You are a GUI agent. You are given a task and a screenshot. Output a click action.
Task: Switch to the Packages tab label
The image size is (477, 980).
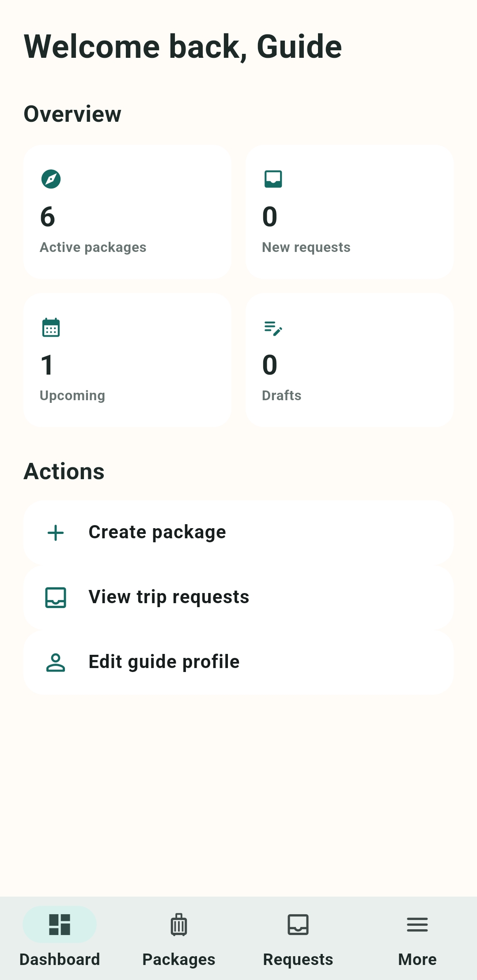[x=179, y=959]
